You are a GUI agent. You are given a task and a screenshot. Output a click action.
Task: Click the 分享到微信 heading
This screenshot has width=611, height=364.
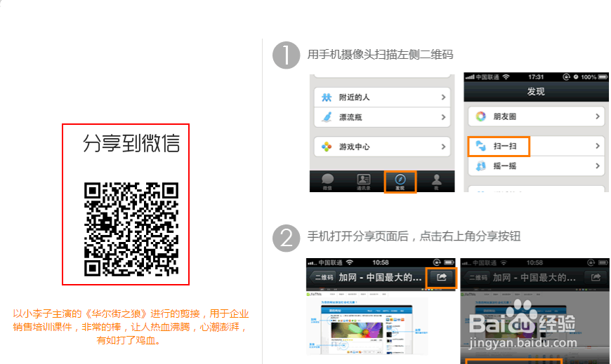[x=131, y=143]
